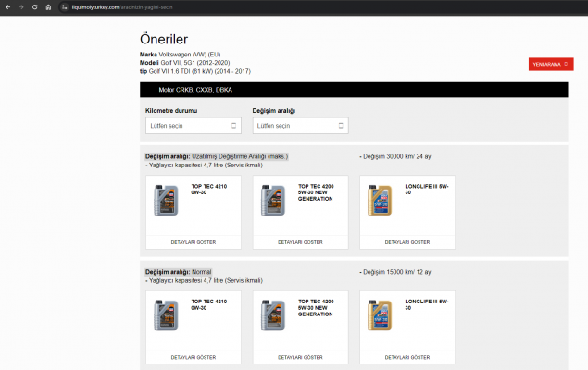The height and width of the screenshot is (370, 588).
Task: Select text 'Değişim 30000 km/ 24 ay'
Action: coord(397,156)
